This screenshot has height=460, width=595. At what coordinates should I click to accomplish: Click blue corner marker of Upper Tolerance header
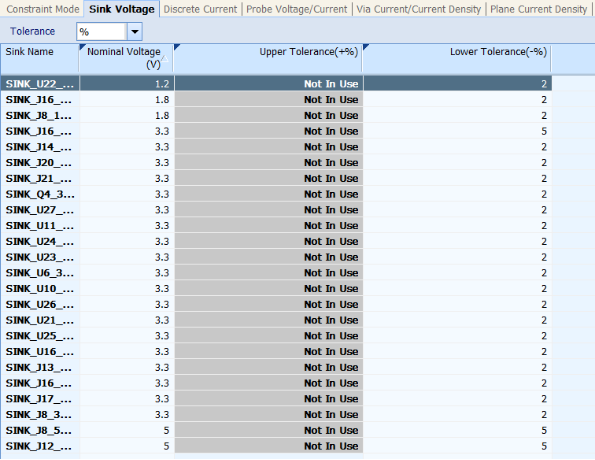pos(177,47)
